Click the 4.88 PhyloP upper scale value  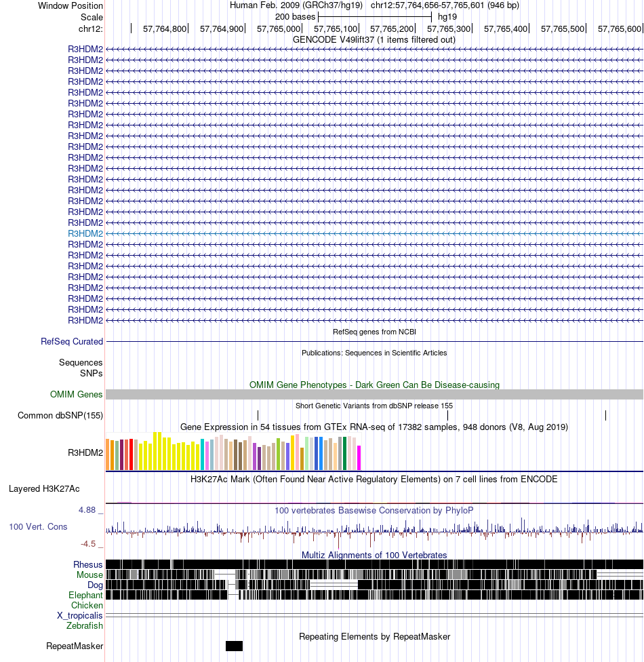point(87,510)
